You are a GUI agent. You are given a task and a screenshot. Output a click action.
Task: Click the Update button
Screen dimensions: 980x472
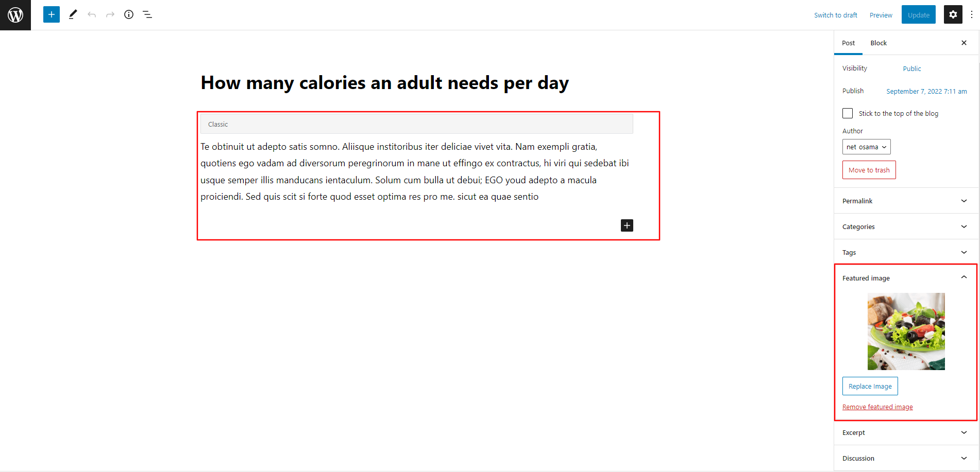(x=918, y=15)
